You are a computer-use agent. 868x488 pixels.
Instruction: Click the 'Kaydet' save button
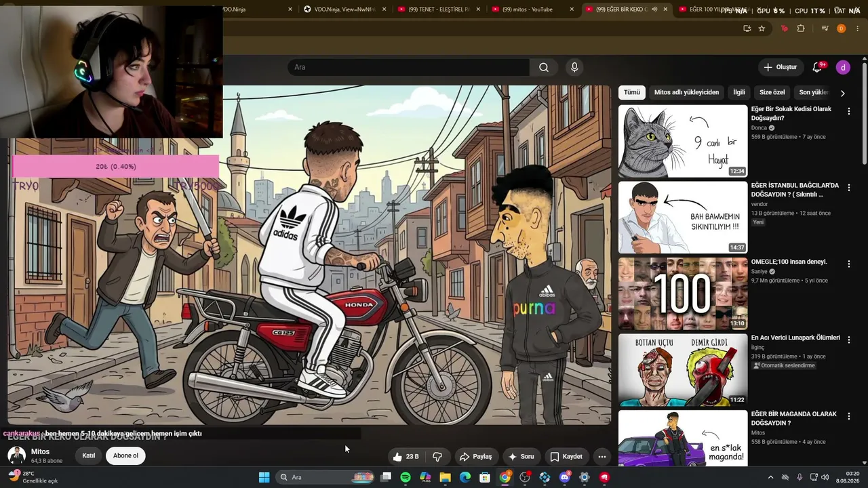pyautogui.click(x=566, y=457)
